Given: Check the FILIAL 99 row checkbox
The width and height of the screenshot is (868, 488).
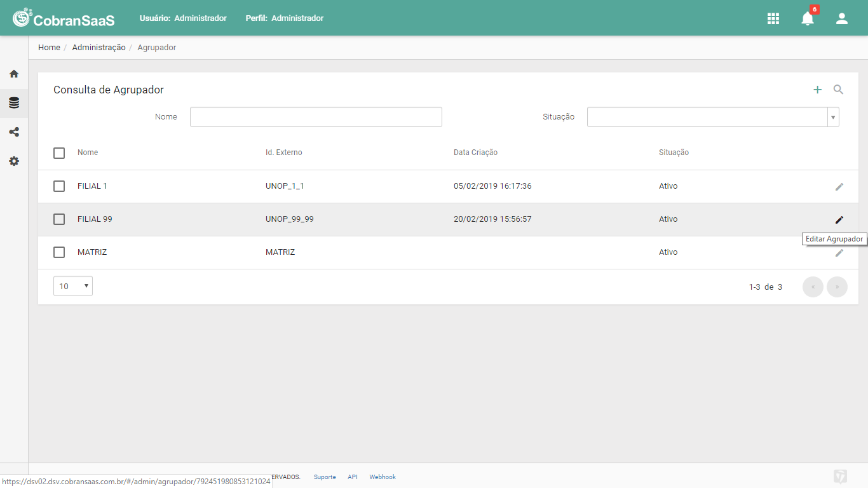Looking at the screenshot, I should click(x=59, y=219).
